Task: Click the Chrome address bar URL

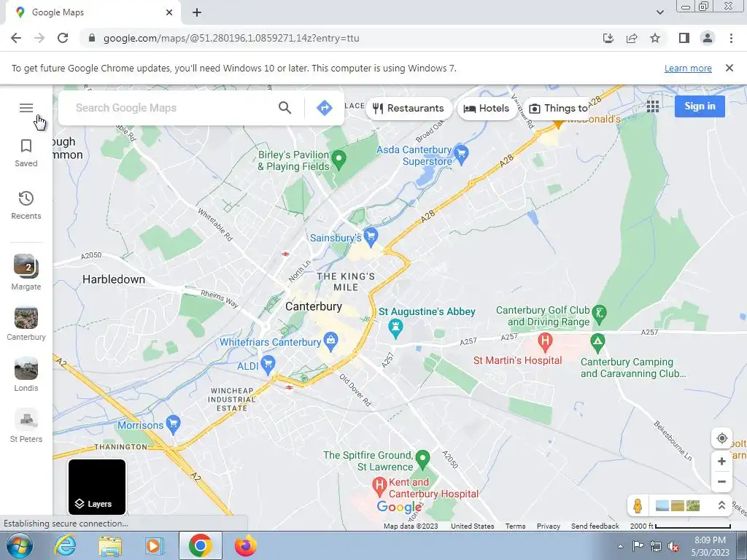Action: click(231, 38)
